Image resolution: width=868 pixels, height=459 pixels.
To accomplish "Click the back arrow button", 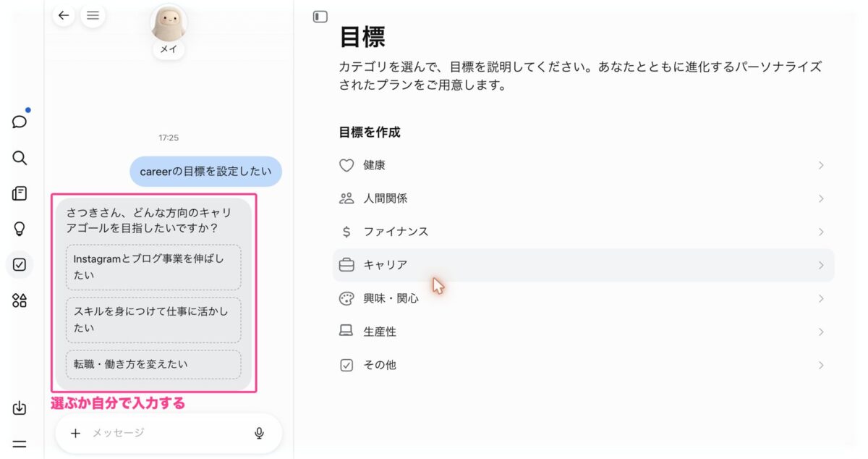I will 64,15.
